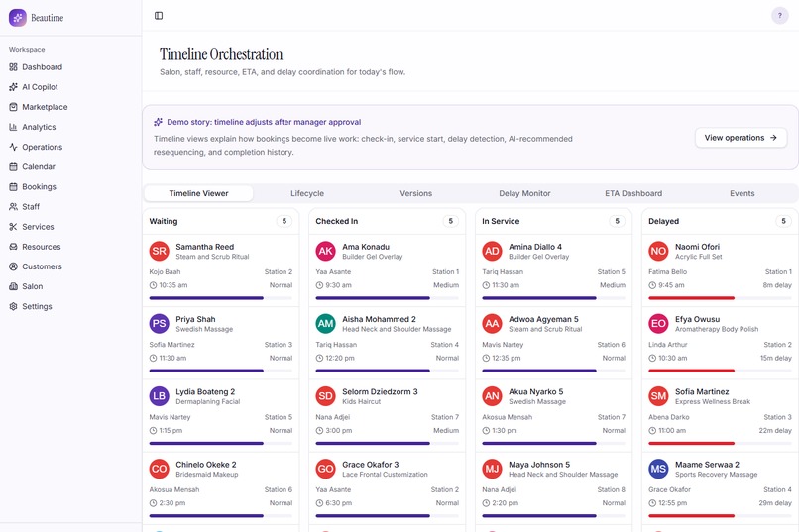Click "Lace Frontal Customization" service text
This screenshot has height=532, width=799.
[386, 474]
